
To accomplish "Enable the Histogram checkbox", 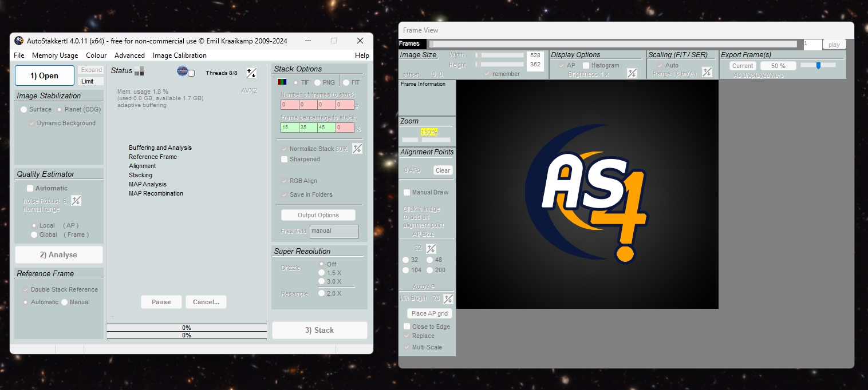I will coord(586,65).
